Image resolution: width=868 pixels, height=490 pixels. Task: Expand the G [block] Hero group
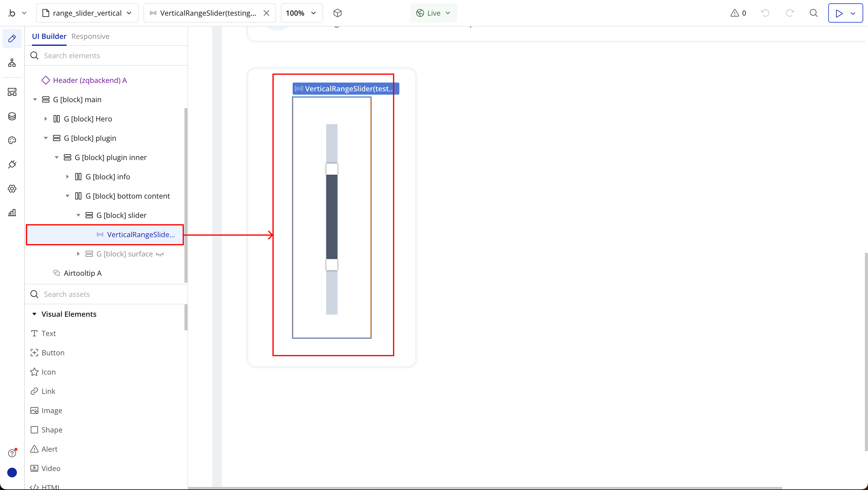click(x=46, y=119)
